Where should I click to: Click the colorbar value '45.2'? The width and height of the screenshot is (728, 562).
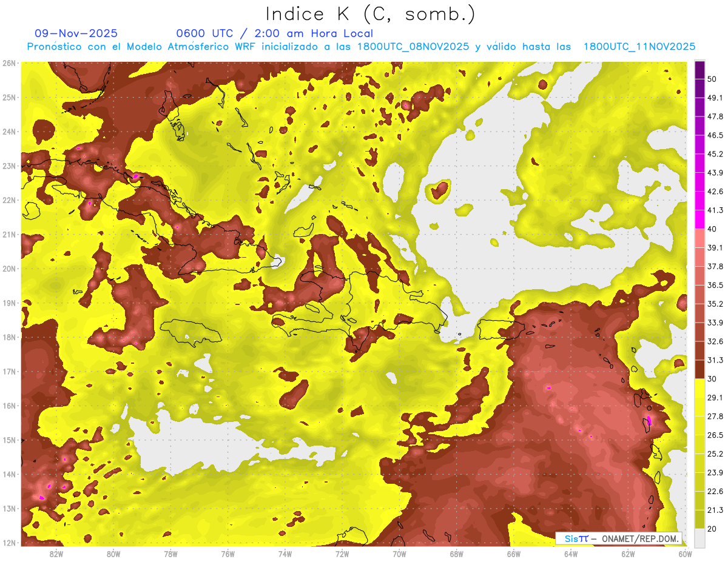[715, 154]
